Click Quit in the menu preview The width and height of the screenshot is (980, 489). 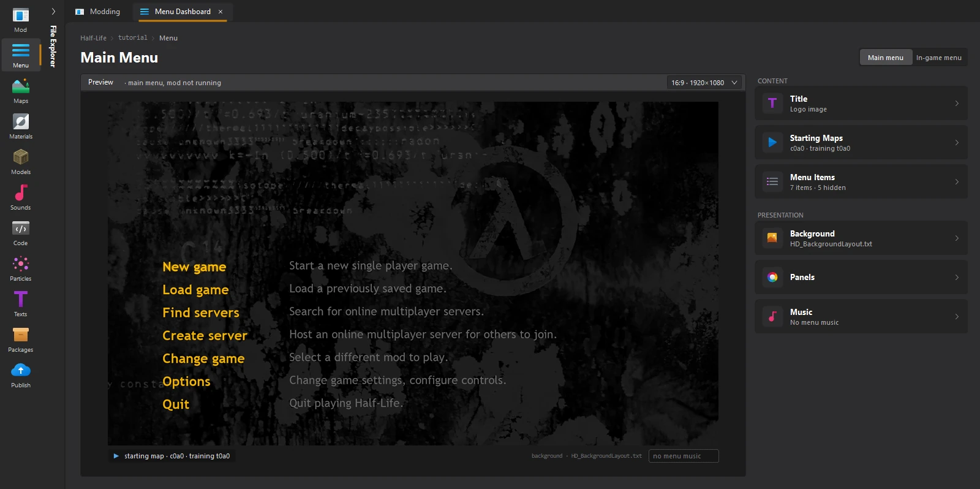[x=176, y=404]
